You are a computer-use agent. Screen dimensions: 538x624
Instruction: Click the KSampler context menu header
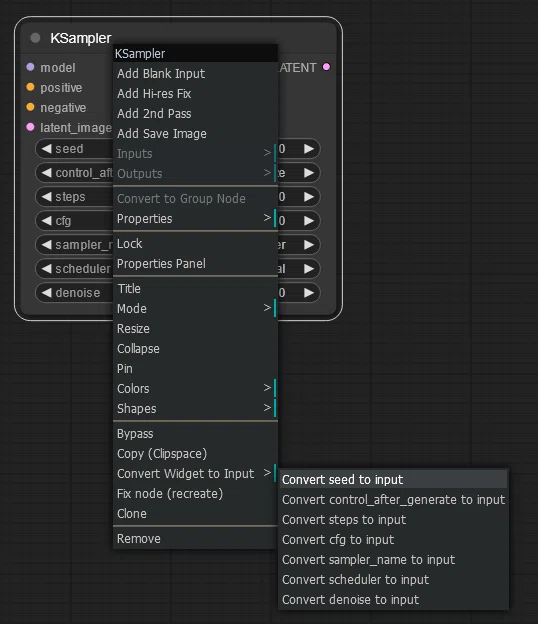[x=195, y=53]
